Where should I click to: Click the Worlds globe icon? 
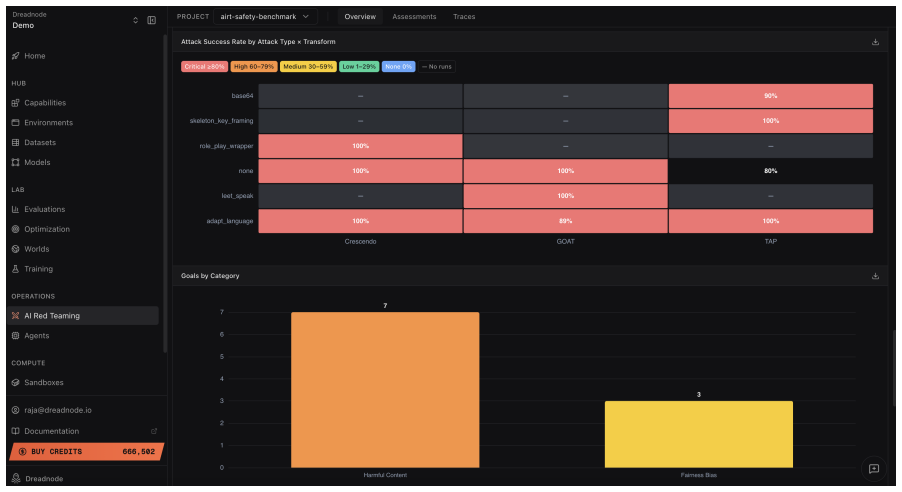[x=16, y=249]
